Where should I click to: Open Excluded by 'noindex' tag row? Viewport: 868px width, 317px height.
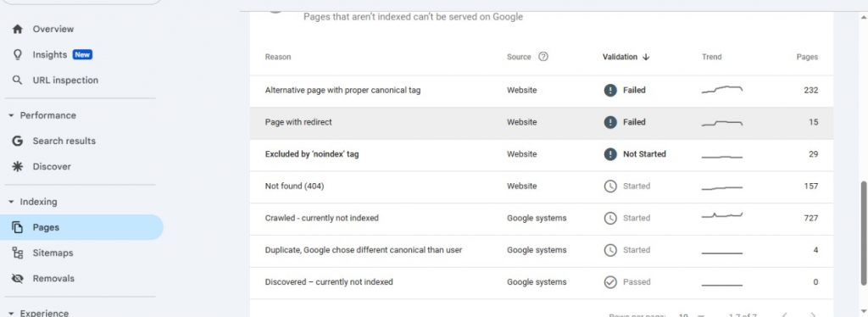542,154
